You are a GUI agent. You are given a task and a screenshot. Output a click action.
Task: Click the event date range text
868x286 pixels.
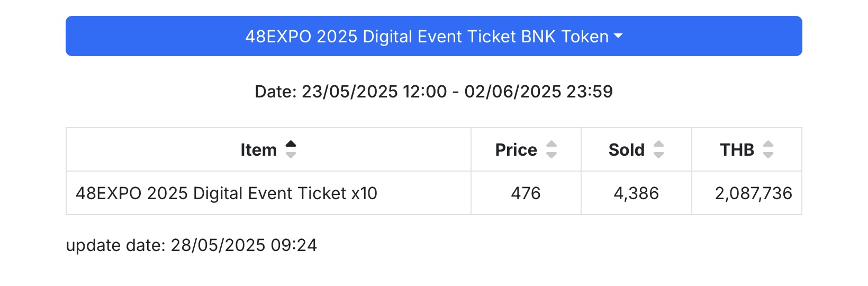(434, 92)
